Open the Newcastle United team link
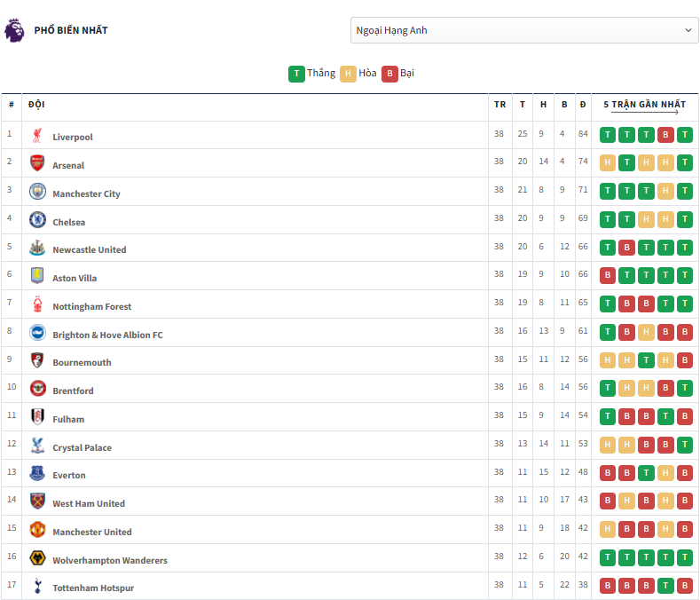Viewport: 700px width, 600px height. (89, 249)
